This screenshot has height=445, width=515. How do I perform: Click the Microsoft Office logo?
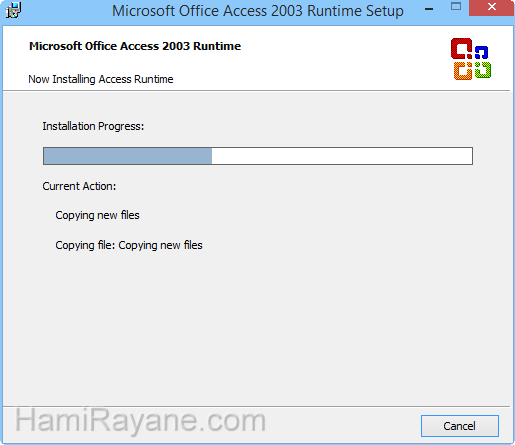(x=471, y=59)
